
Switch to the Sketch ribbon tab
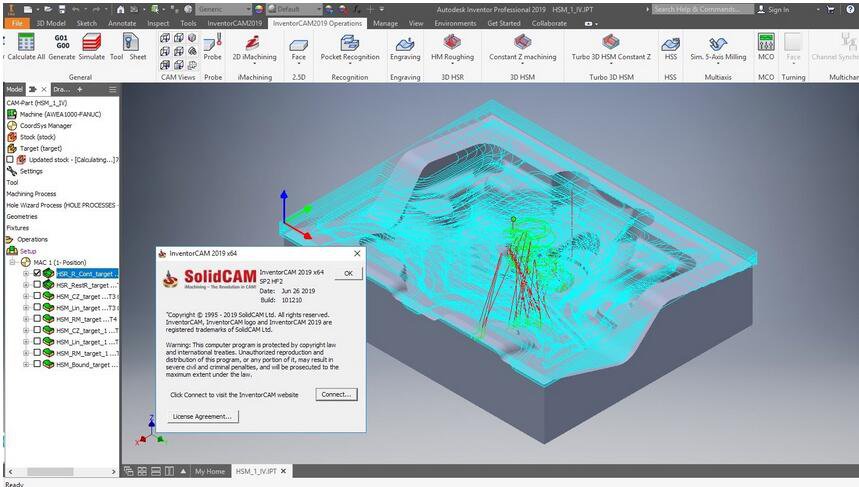[x=87, y=24]
